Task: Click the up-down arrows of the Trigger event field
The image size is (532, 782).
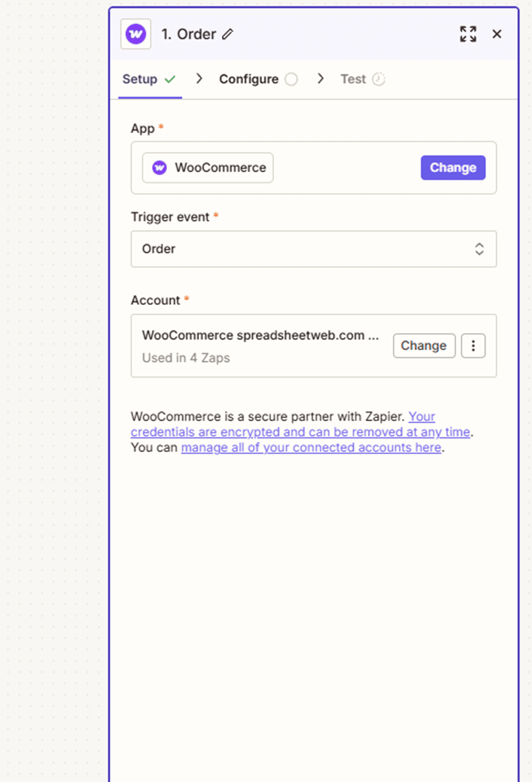Action: [x=479, y=249]
